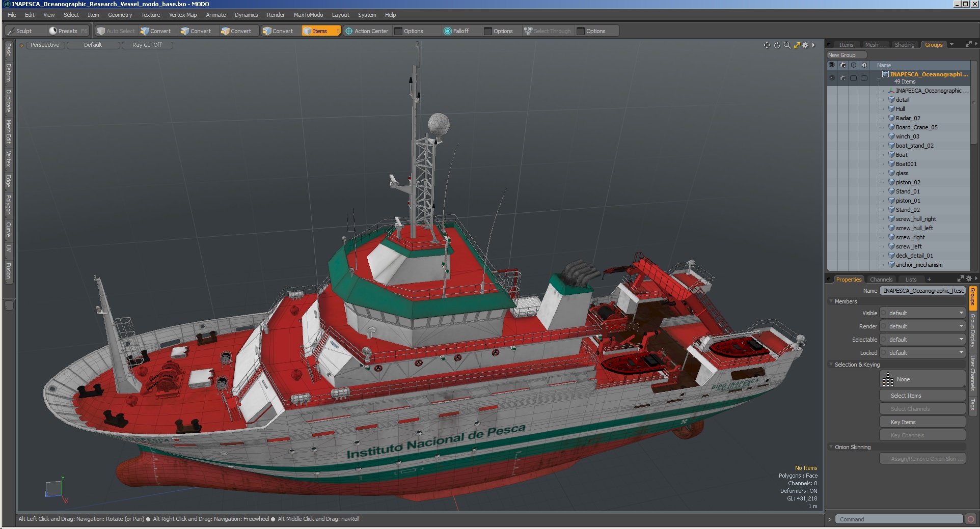Toggle Select Through Options checkbox
This screenshot has height=529, width=980.
pos(581,31)
